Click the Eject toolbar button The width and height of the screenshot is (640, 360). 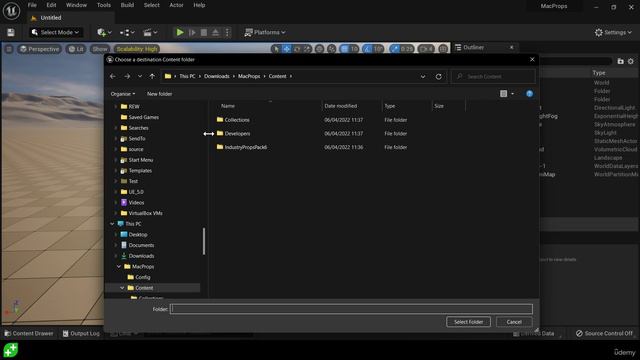click(x=216, y=32)
